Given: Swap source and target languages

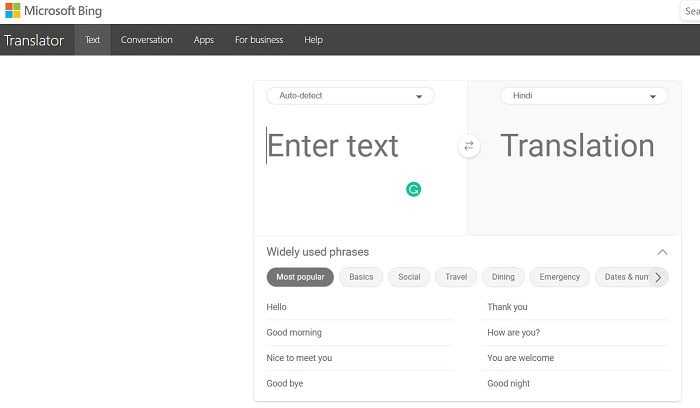Looking at the screenshot, I should [469, 146].
